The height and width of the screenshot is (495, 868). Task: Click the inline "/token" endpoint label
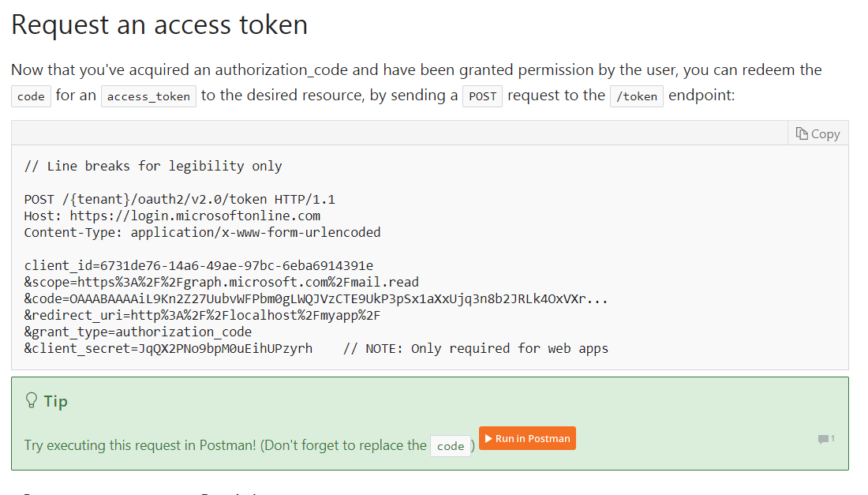[637, 96]
